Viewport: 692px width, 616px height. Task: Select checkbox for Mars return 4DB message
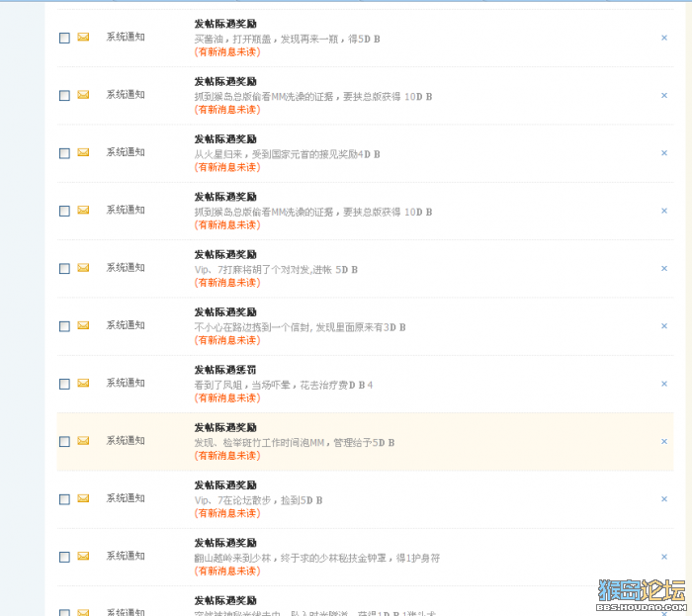pos(64,153)
